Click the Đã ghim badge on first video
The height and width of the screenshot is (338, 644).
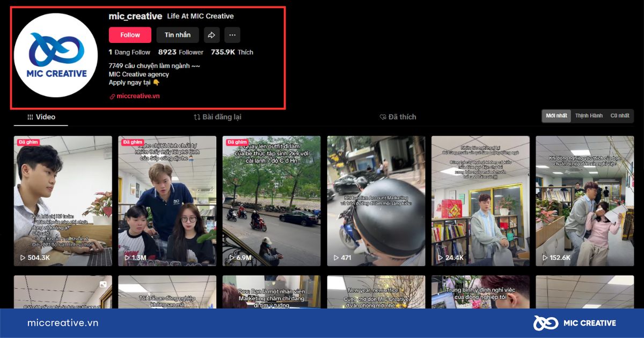28,142
